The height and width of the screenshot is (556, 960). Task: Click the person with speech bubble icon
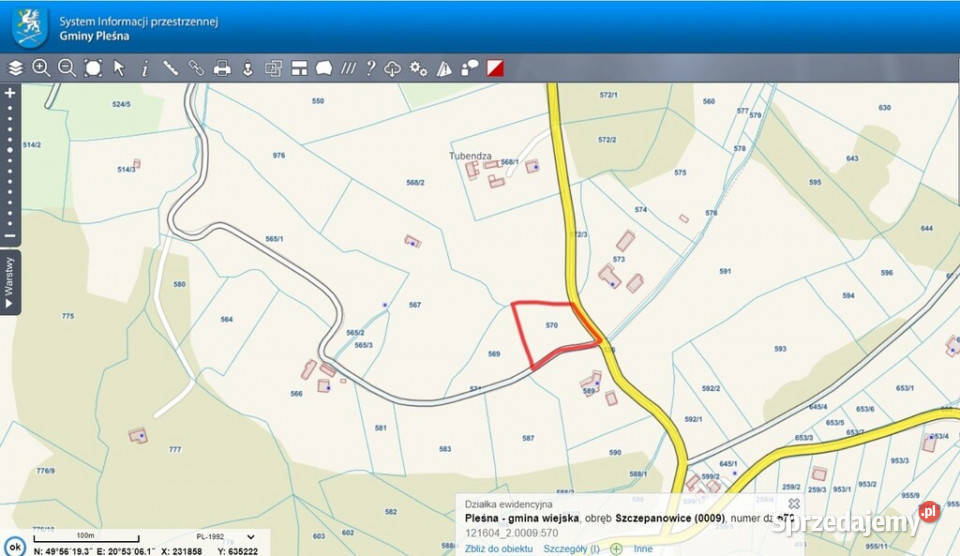470,68
